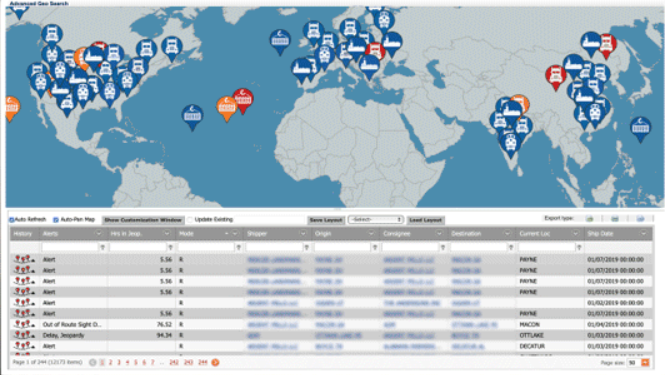
Task: Go to page 7 in pager
Action: pyautogui.click(x=153, y=362)
